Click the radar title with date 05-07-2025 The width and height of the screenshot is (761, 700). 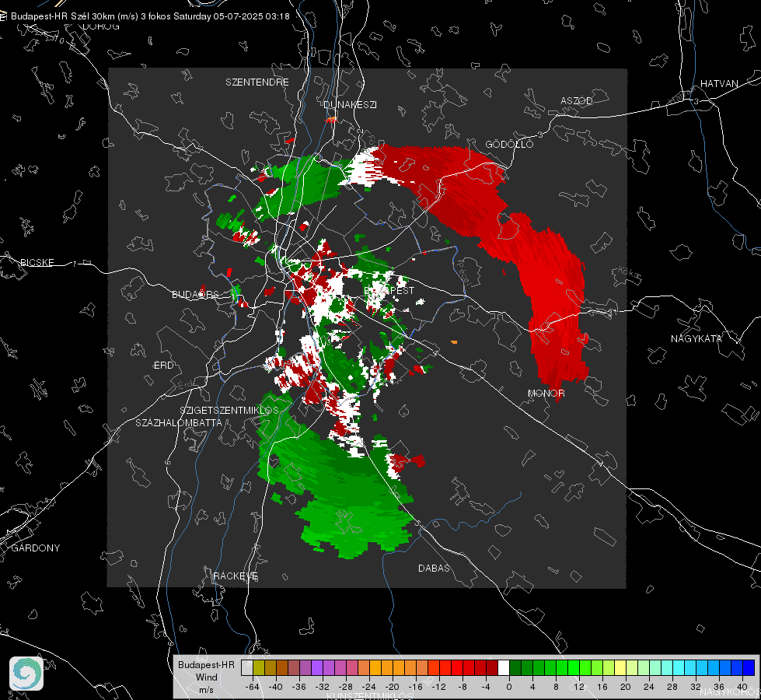(x=150, y=16)
